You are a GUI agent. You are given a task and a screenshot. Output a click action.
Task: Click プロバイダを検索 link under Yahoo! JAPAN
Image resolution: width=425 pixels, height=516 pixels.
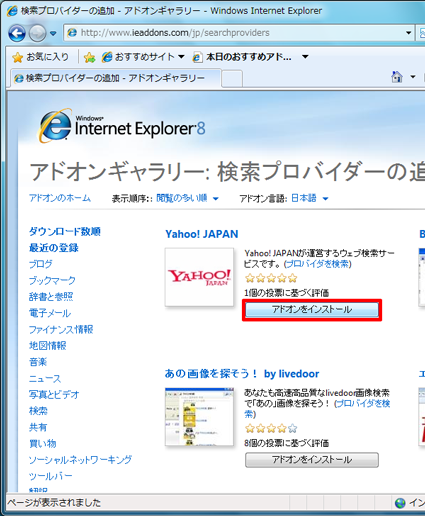coord(317,264)
